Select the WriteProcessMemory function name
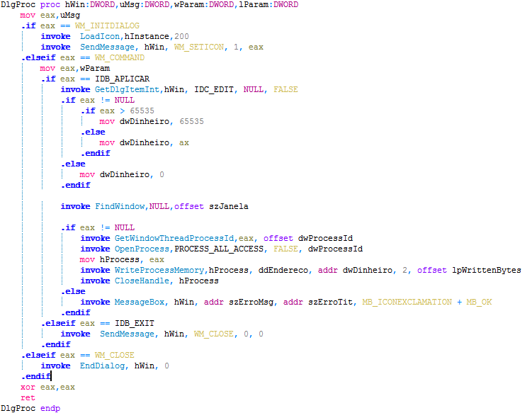 (159, 270)
